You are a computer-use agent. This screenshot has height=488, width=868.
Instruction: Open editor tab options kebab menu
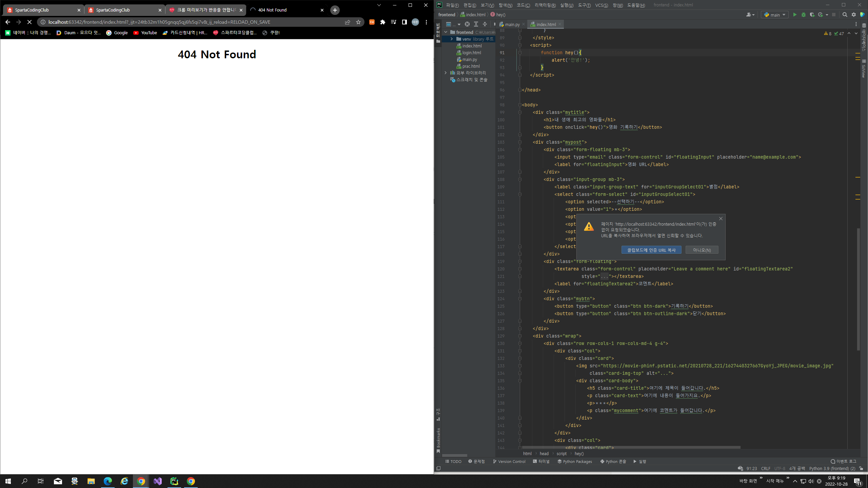tap(856, 24)
